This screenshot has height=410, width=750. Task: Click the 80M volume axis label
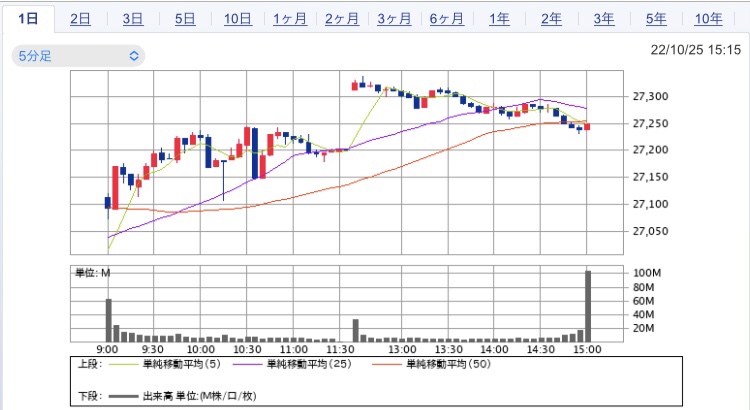[643, 288]
